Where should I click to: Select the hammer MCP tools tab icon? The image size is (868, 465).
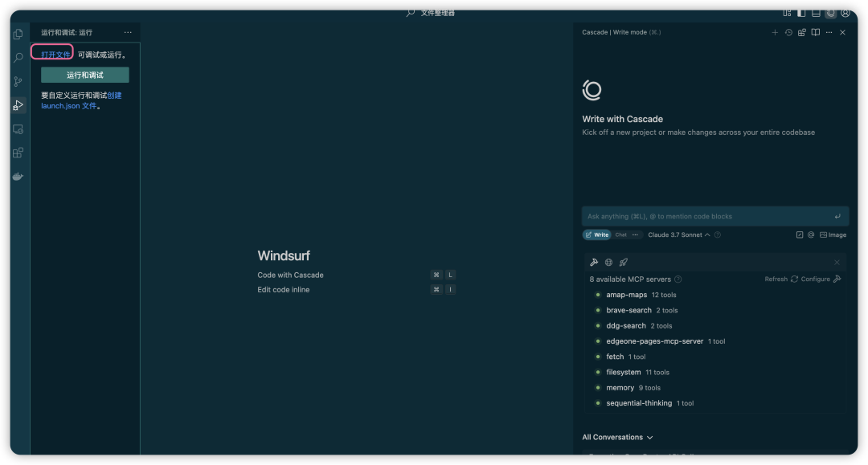click(594, 262)
